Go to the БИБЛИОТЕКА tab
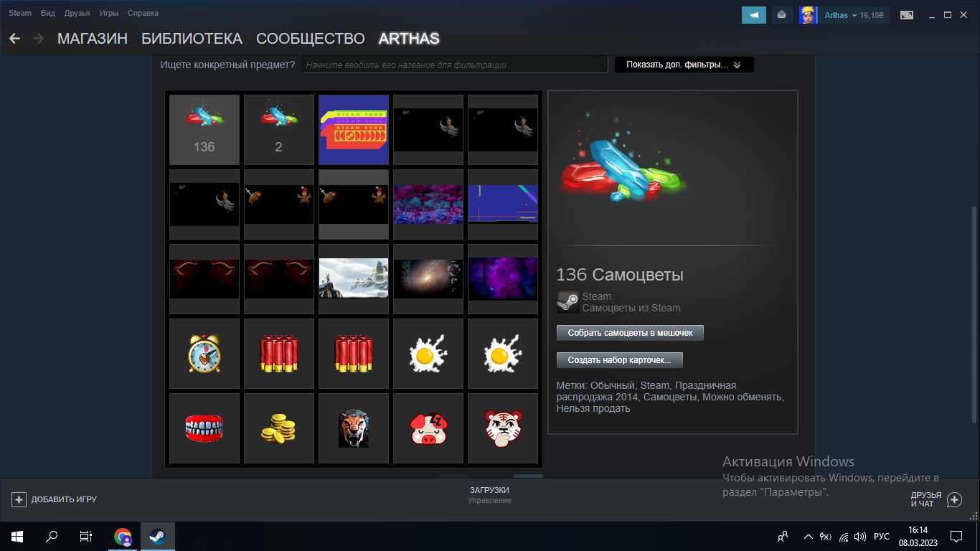This screenshot has height=551, width=980. pos(192,39)
